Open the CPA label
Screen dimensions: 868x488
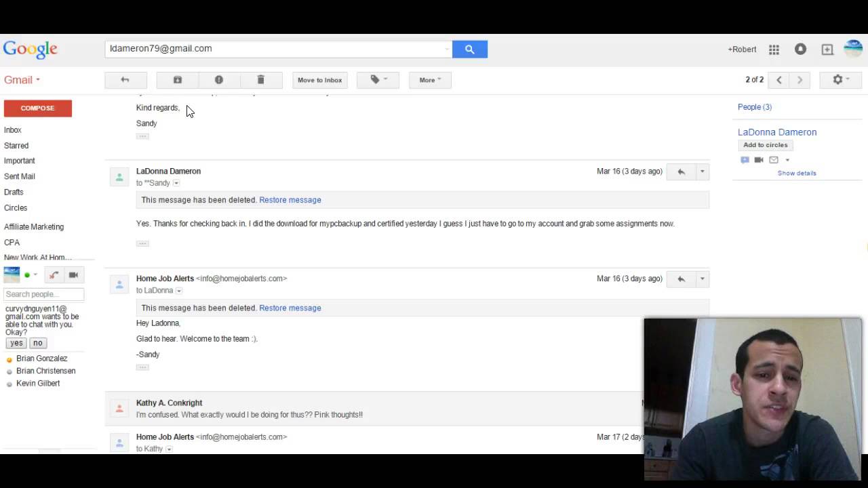12,243
